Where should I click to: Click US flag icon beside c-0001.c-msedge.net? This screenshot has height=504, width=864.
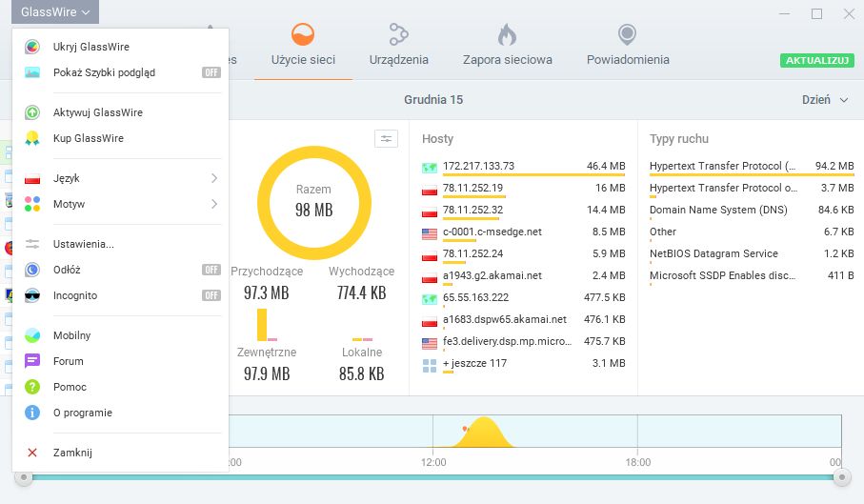point(430,233)
